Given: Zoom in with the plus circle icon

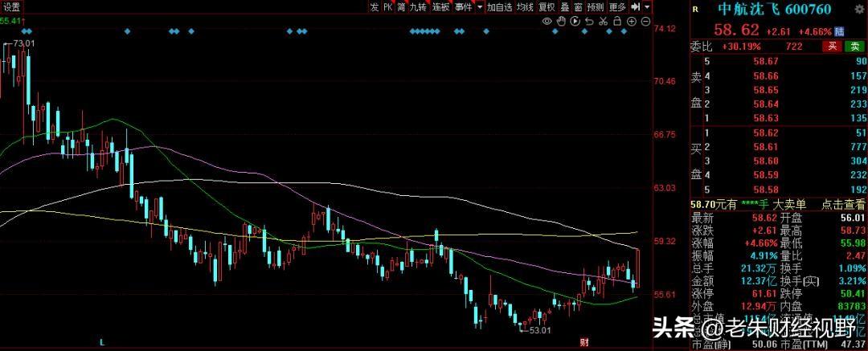Looking at the screenshot, I should click(632, 22).
